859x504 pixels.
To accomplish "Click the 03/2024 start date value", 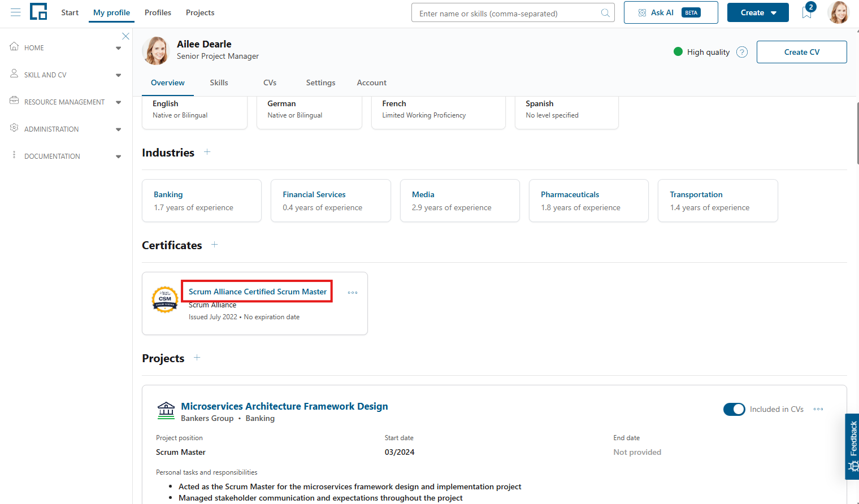I will coord(400,452).
